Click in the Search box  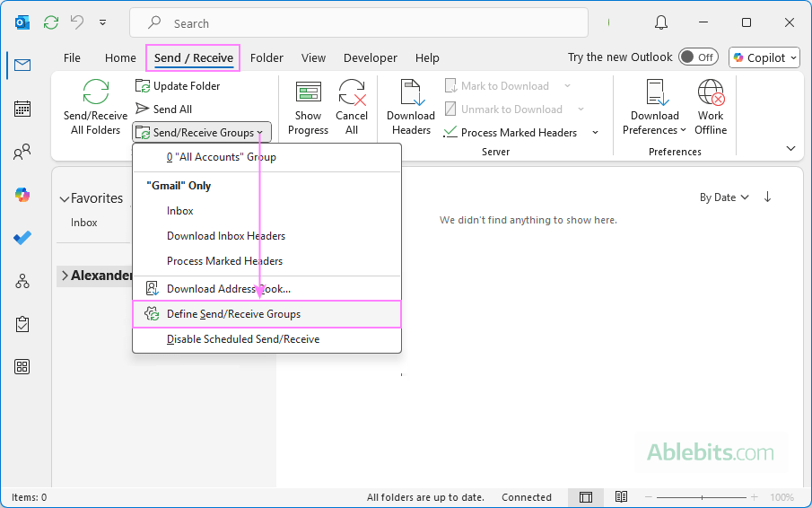pyautogui.click(x=359, y=22)
